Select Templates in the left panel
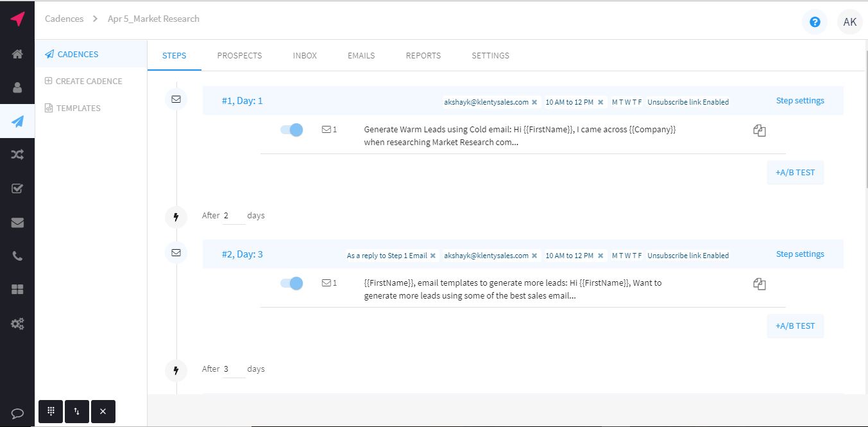The image size is (868, 427). [78, 108]
